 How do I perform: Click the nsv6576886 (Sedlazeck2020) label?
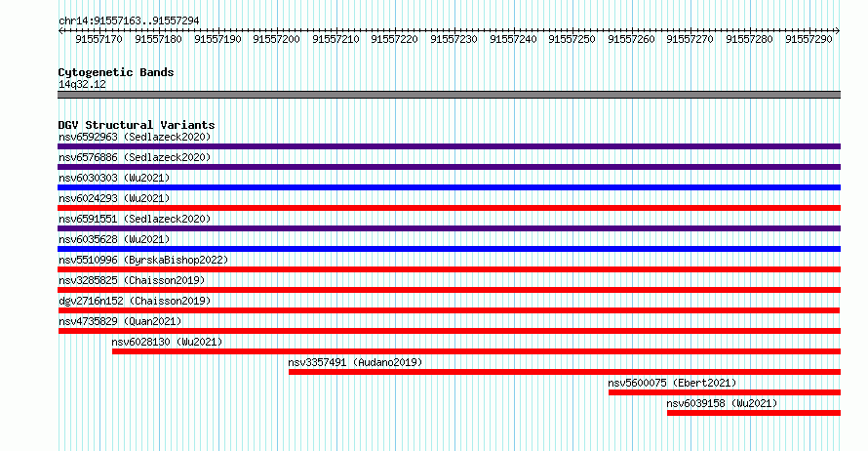point(135,157)
